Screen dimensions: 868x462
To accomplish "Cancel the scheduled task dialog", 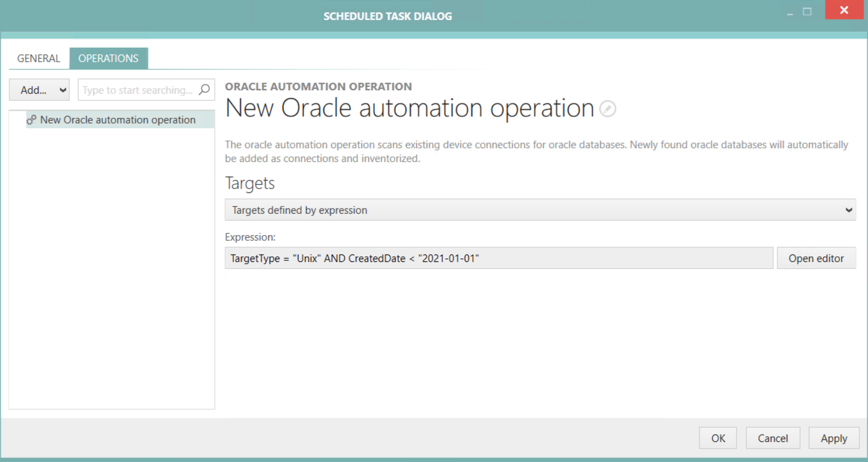I will point(773,438).
